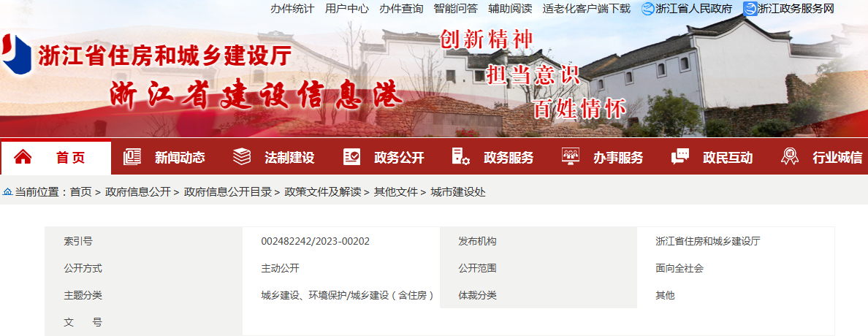
Task: Click 城乡建设、环境保护/城乡建设（含住房） value
Action: click(347, 295)
